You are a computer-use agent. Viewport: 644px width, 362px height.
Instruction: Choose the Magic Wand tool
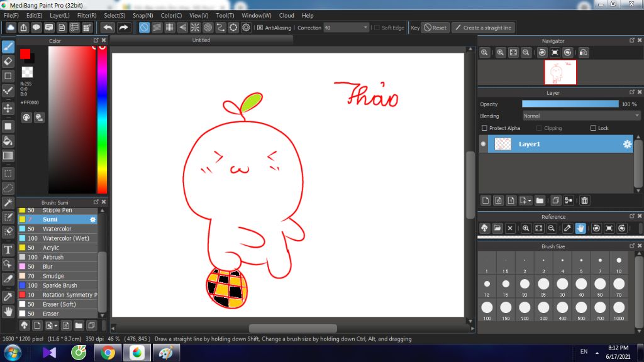coord(8,203)
